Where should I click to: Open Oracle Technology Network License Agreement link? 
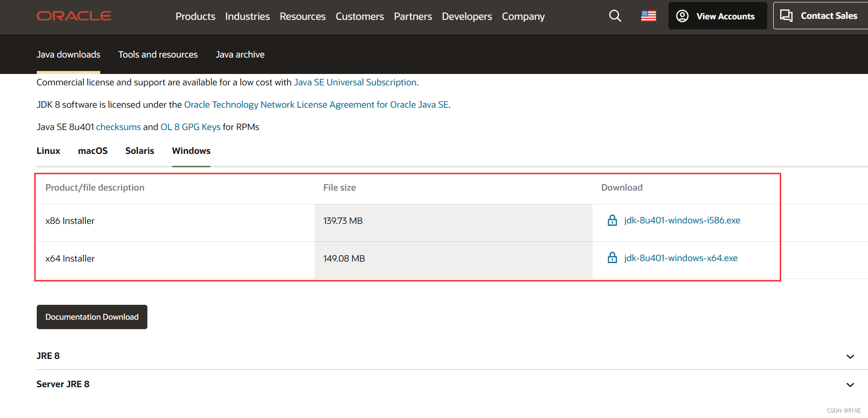point(316,105)
